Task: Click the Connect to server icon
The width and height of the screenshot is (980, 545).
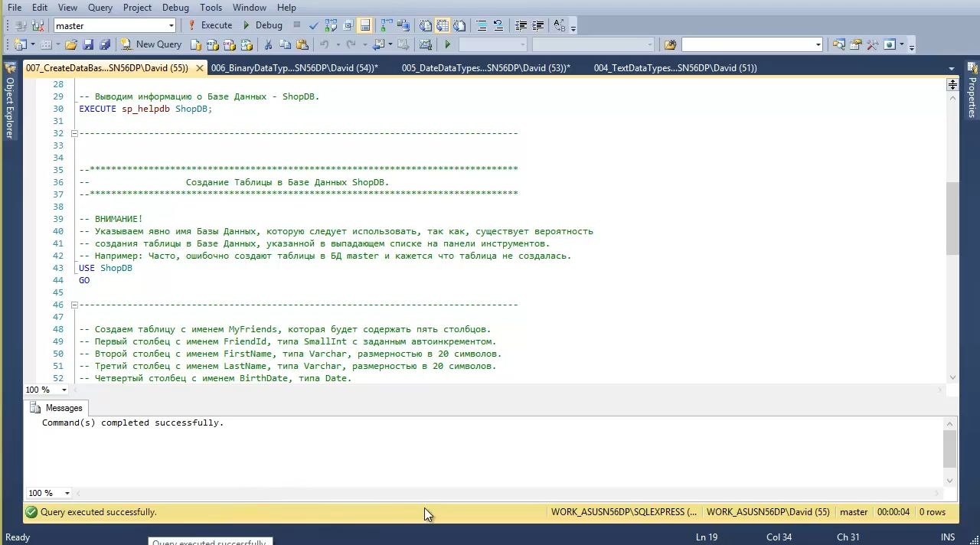Action: tap(21, 25)
